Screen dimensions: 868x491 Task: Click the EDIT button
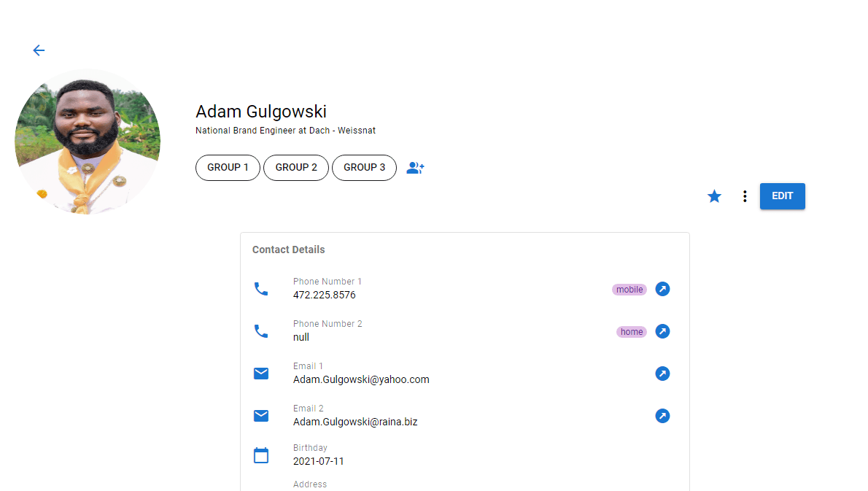[782, 196]
